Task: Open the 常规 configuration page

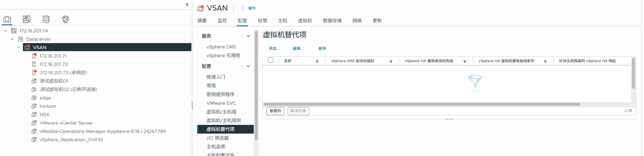Action: point(211,86)
